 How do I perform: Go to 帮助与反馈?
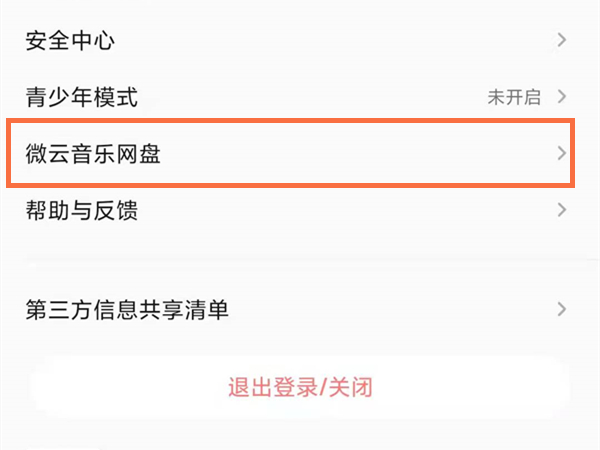(81, 211)
